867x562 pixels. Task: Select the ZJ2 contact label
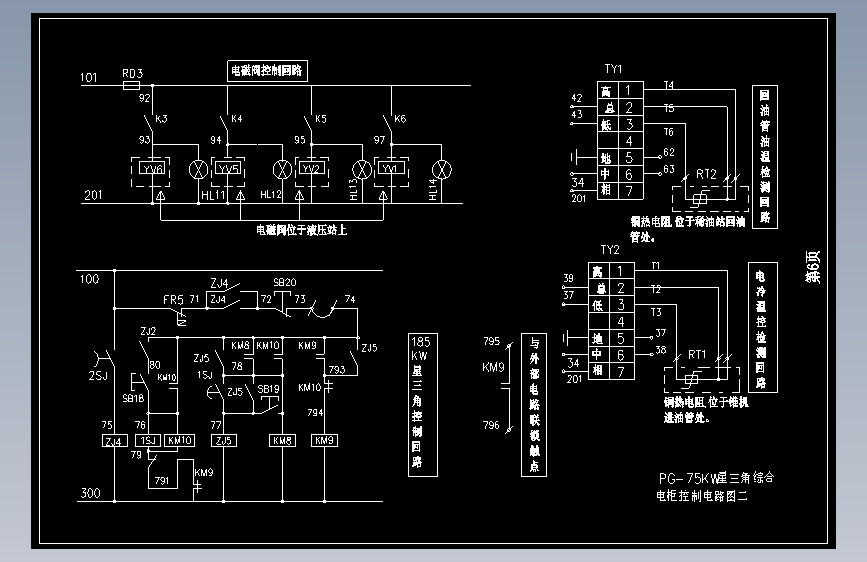(148, 331)
